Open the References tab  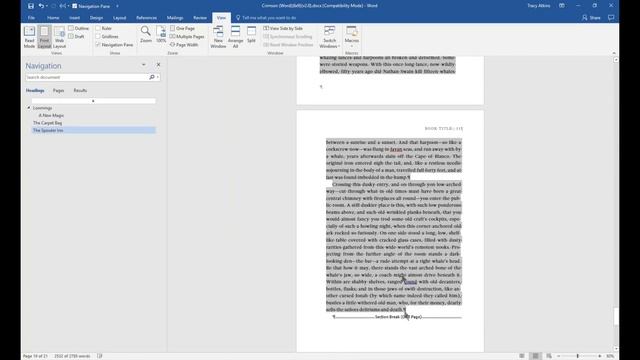[x=146, y=18]
